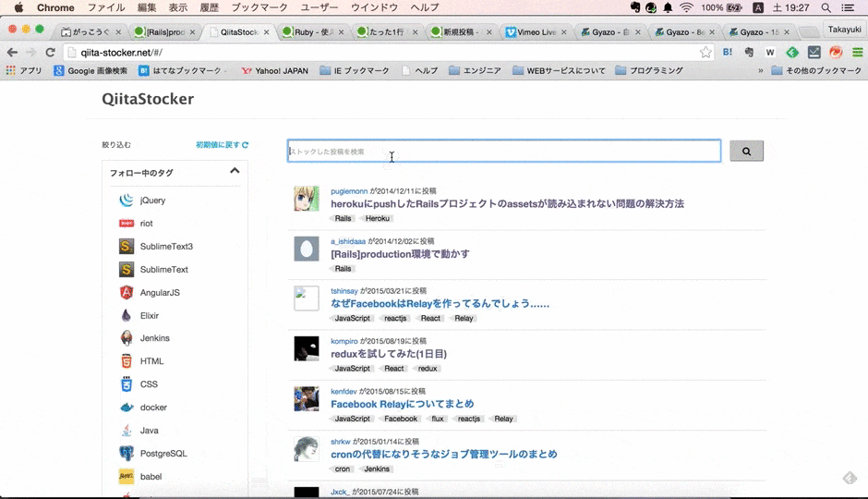
Task: Click the Evernote extension icon
Action: tap(749, 52)
